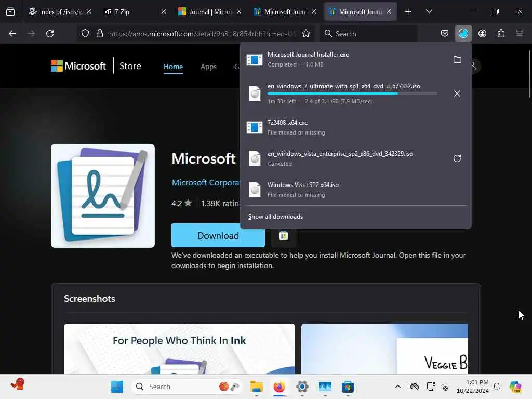Click the Windows 7 ISO download progress bar
The width and height of the screenshot is (532, 399).
tap(352, 94)
